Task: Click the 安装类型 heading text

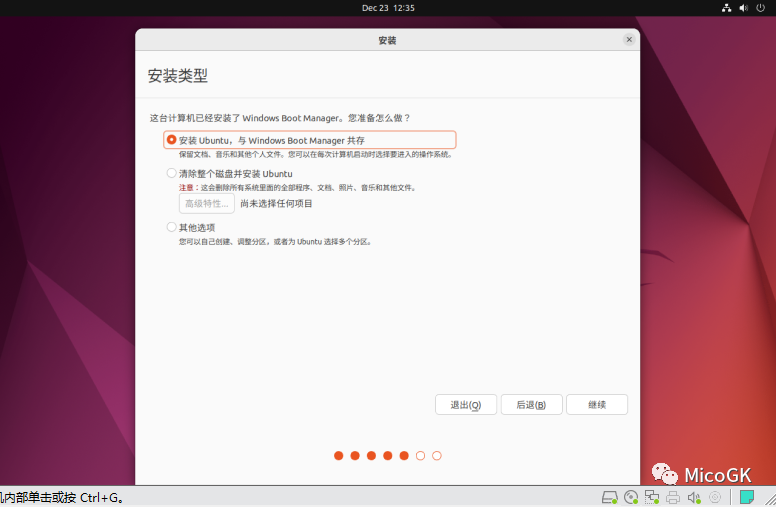Action: click(178, 76)
